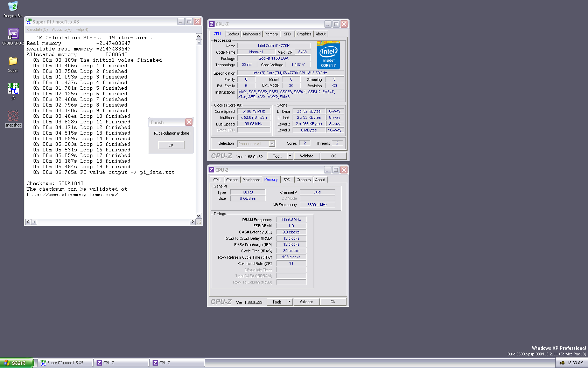Switch to Mainboard tab in top CPU-Z
This screenshot has height=368, width=588.
click(252, 34)
